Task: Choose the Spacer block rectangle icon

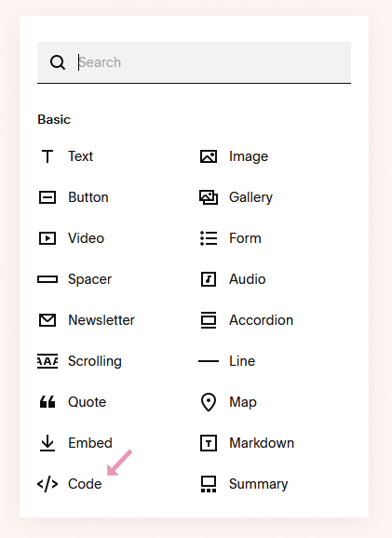Action: coord(47,279)
